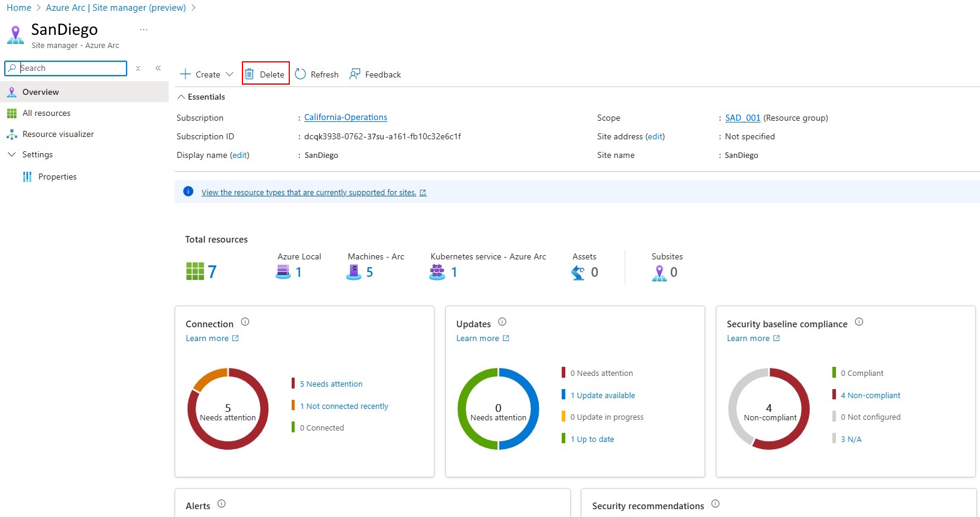Screen dimensions: 980x517
Task: Click info icon beside Updates title
Action: 502,322
